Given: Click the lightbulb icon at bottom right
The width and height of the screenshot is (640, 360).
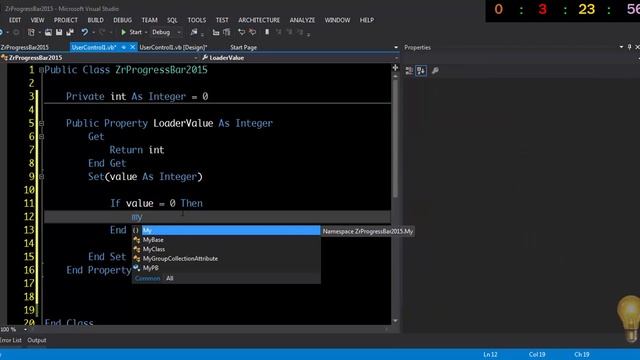Looking at the screenshot, I should (x=630, y=317).
